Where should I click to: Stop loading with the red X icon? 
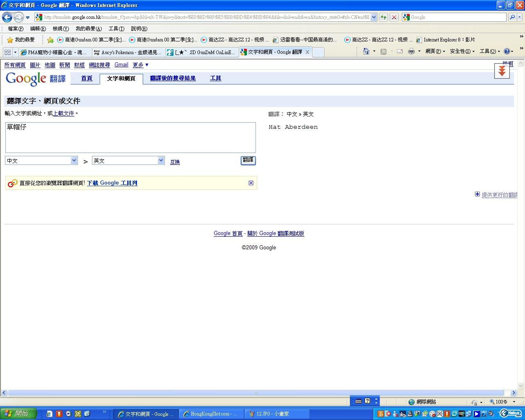pyautogui.click(x=394, y=17)
